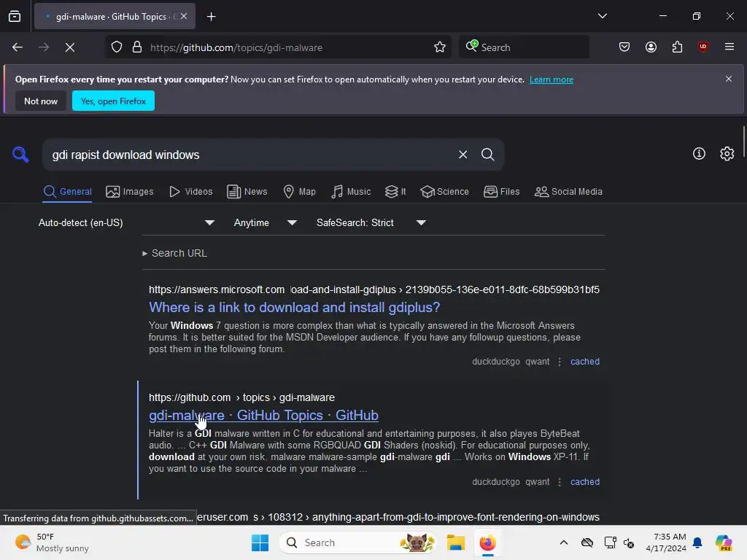Open options dots beside gdi-malware result engines

[560, 482]
